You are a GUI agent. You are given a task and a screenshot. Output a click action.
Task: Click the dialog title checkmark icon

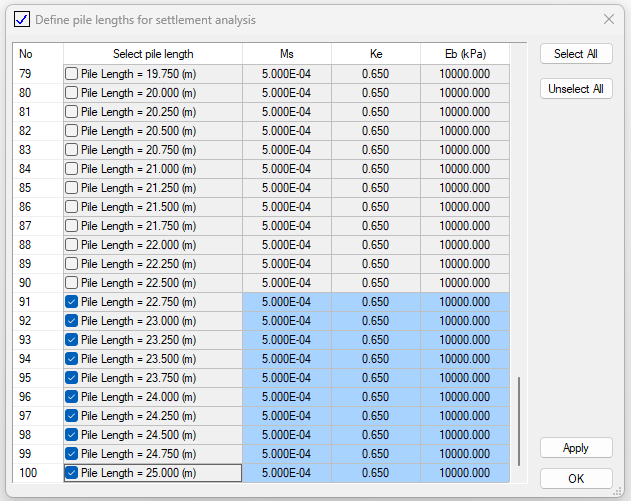pos(22,19)
